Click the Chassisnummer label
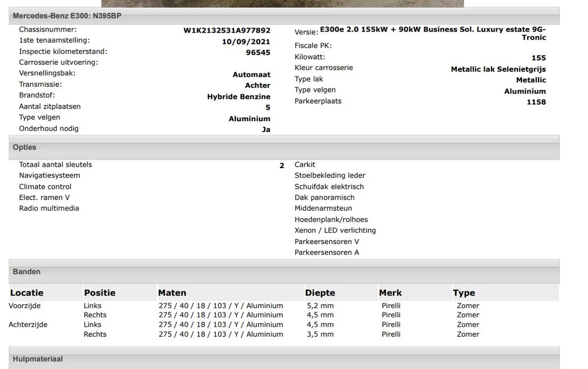Image resolution: width=588 pixels, height=369 pixels. pyautogui.click(x=48, y=30)
